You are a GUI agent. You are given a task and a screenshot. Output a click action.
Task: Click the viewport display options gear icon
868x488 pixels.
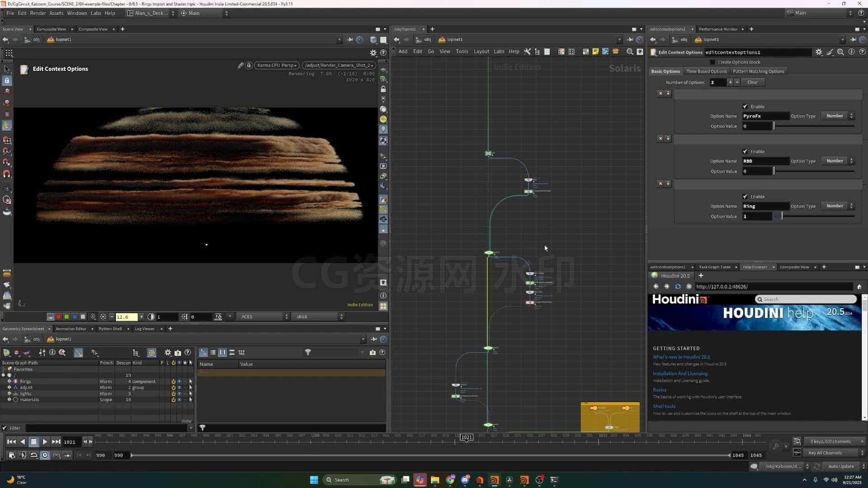(x=373, y=53)
